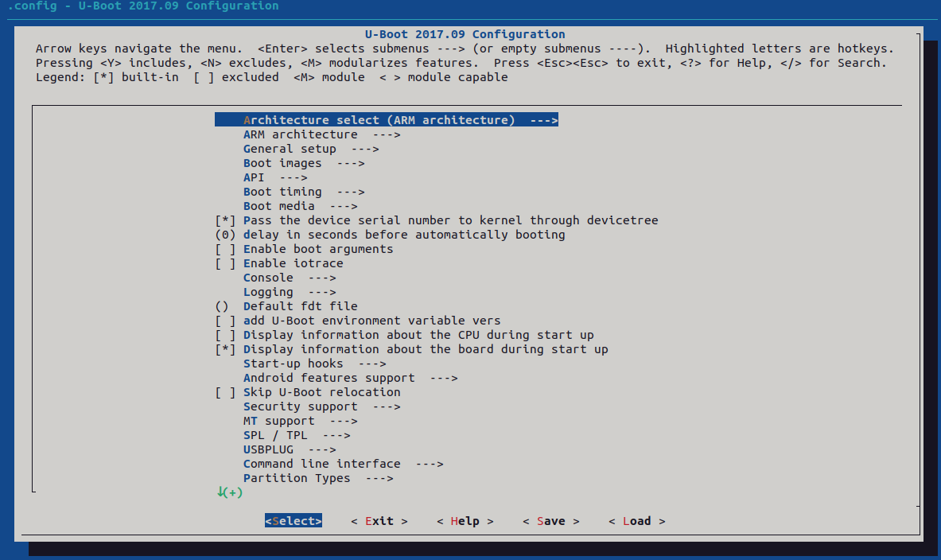
Task: Open SPL / TPL submenu
Action: point(297,435)
